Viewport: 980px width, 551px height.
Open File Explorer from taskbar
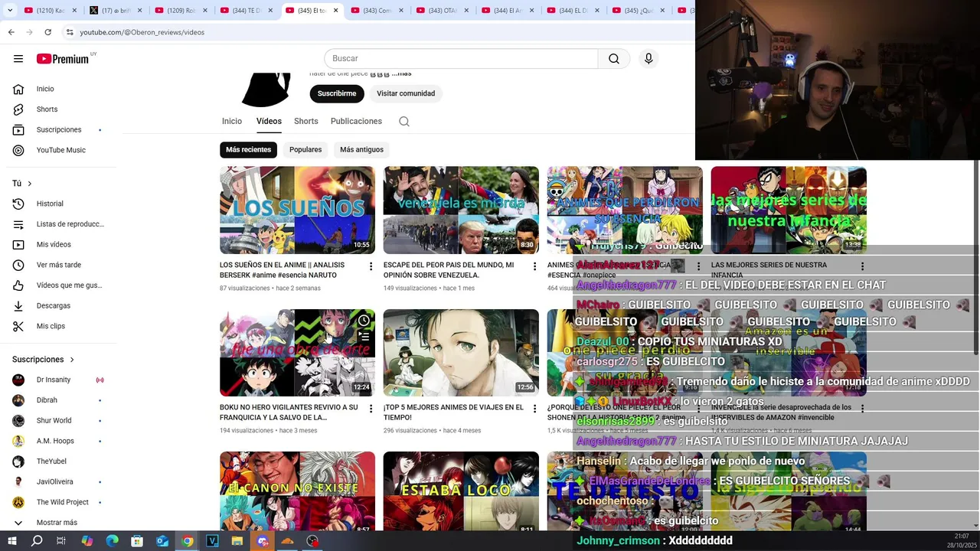[237, 541]
